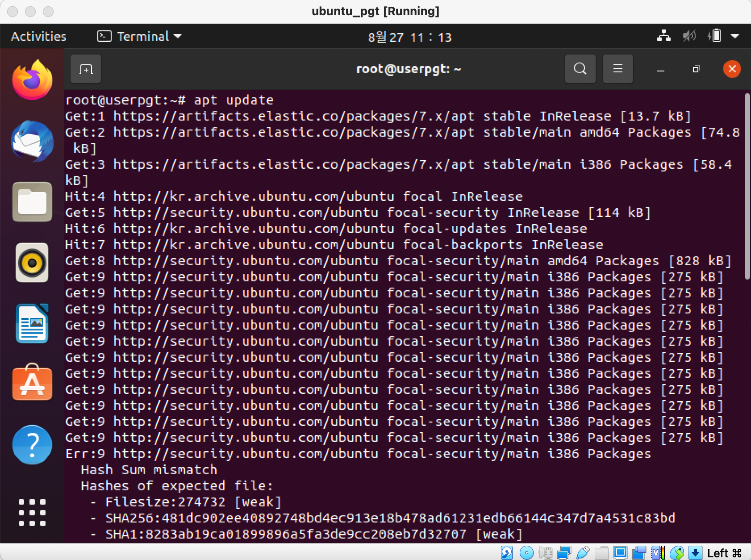Click 'Hashes of expected file:' text

pyautogui.click(x=177, y=486)
